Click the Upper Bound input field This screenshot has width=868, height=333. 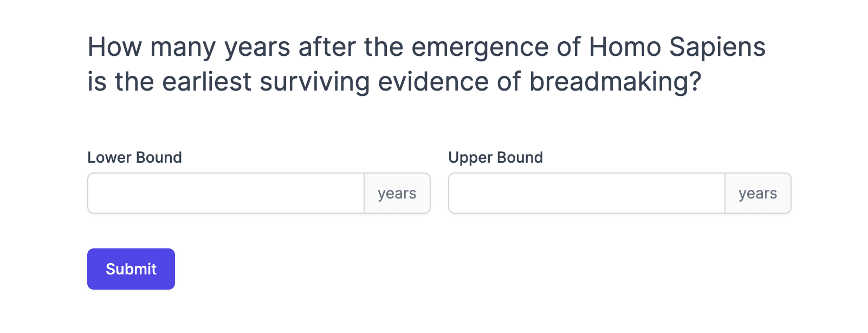[x=587, y=193]
